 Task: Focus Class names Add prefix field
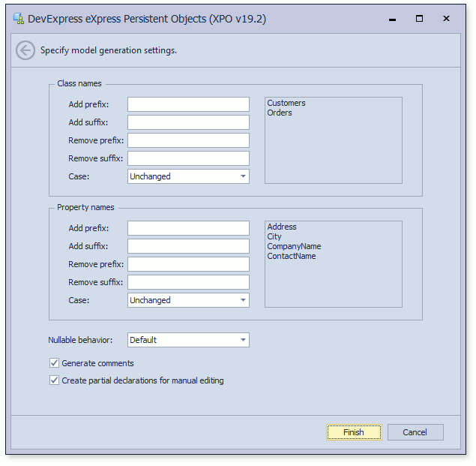(188, 104)
